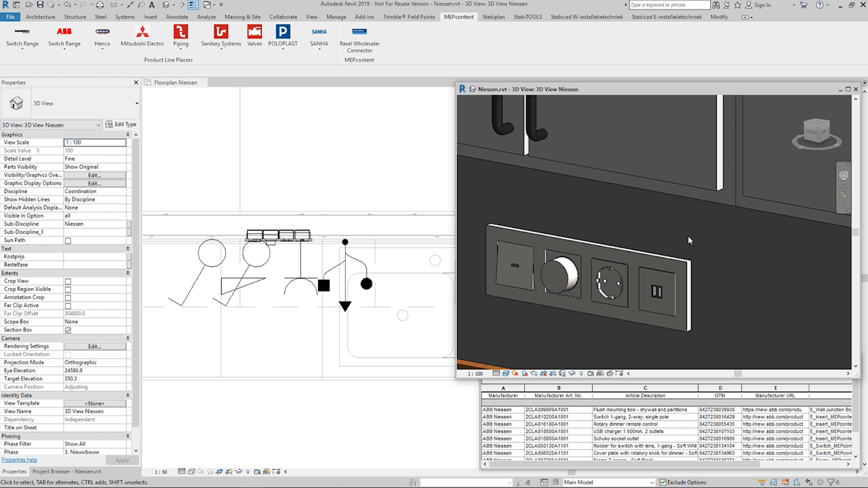Open the Henco product line placer
868x488 pixels.
102,36
